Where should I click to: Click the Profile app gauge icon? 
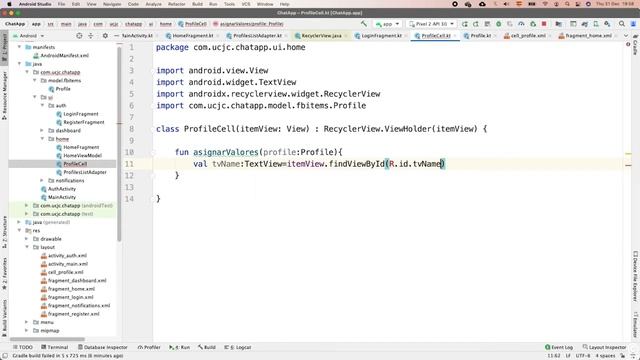click(x=521, y=24)
